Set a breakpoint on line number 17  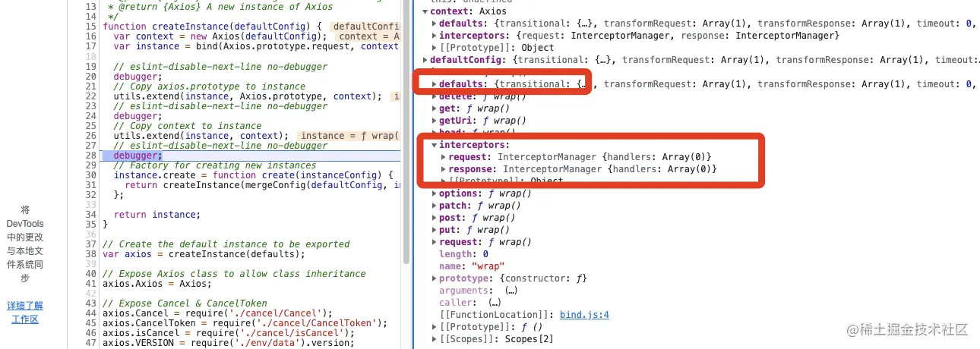click(x=90, y=46)
